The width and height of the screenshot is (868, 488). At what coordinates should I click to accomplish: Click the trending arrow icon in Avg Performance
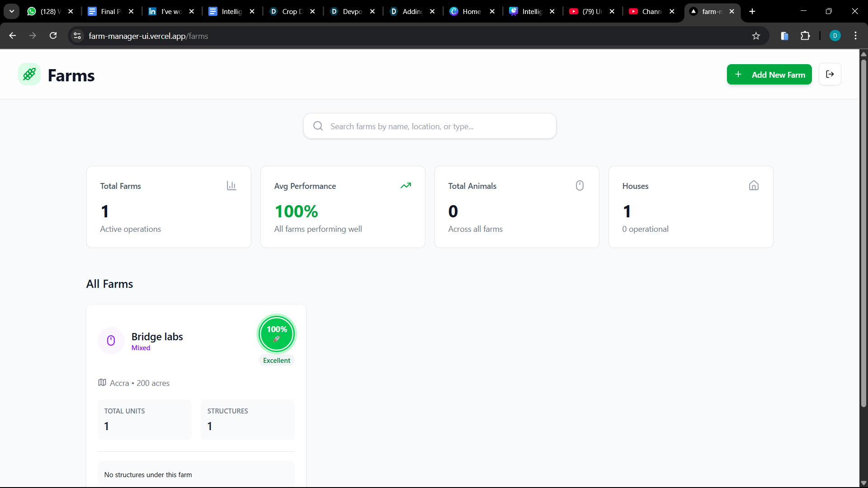(x=406, y=186)
